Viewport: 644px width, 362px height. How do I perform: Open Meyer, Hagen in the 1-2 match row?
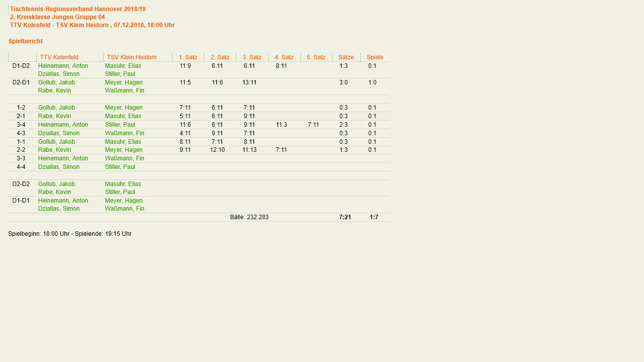coord(123,108)
